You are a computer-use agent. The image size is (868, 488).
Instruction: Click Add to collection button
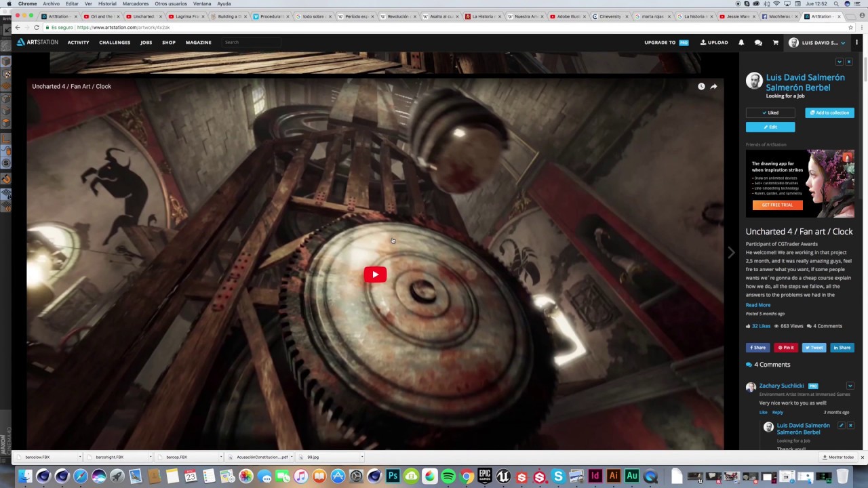click(829, 113)
